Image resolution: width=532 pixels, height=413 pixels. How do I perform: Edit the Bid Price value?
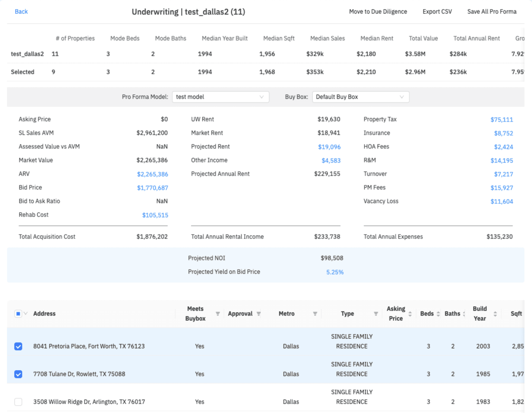pos(152,188)
